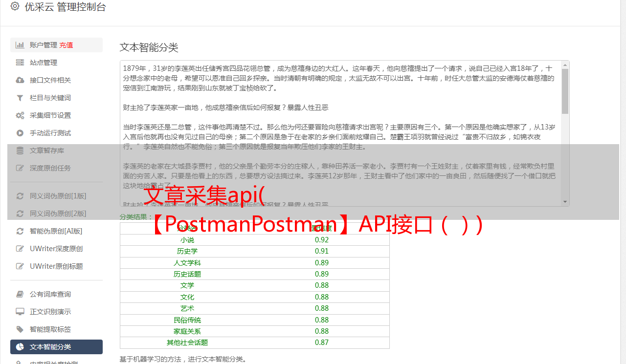Click the 0.91 confidence value
This screenshot has height=364, width=626.
tap(322, 251)
